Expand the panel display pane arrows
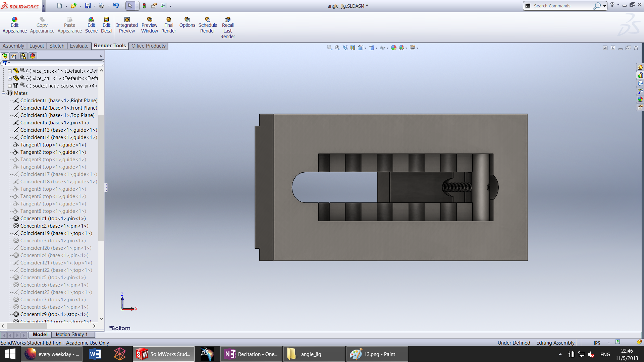This screenshot has height=362, width=644. pos(101,56)
